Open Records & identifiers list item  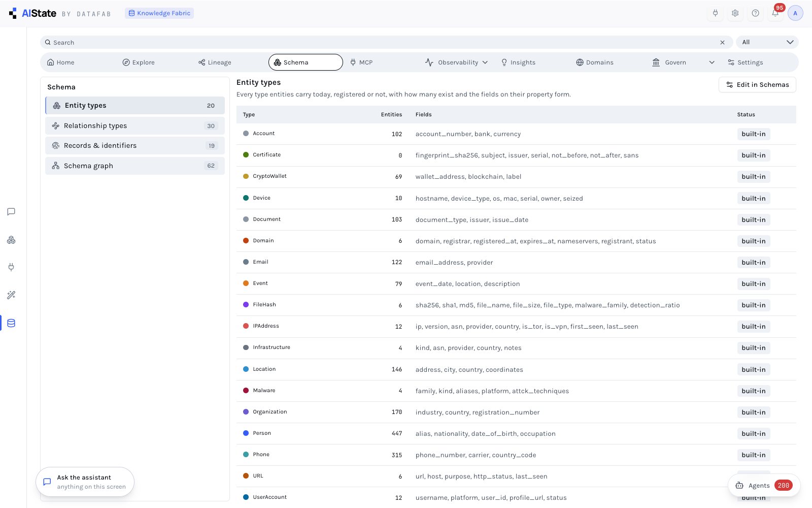pos(135,146)
